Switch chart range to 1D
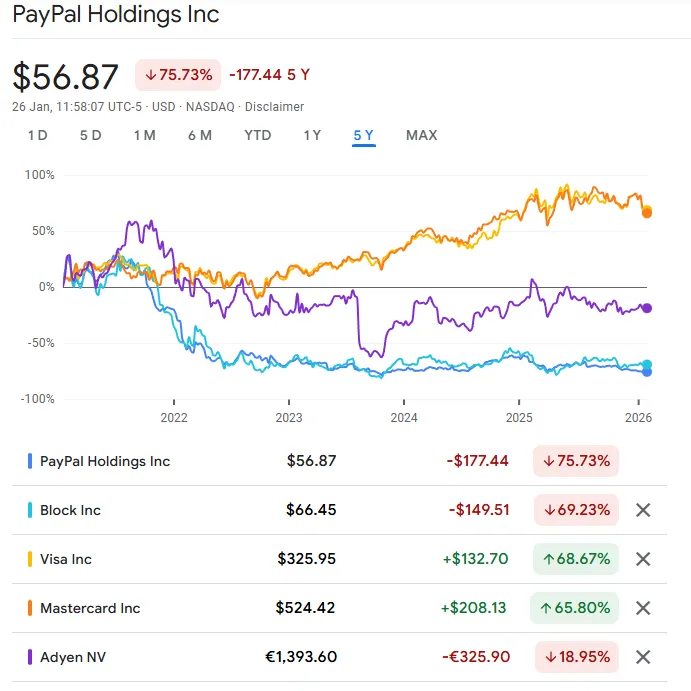The width and height of the screenshot is (691, 691). 37,135
